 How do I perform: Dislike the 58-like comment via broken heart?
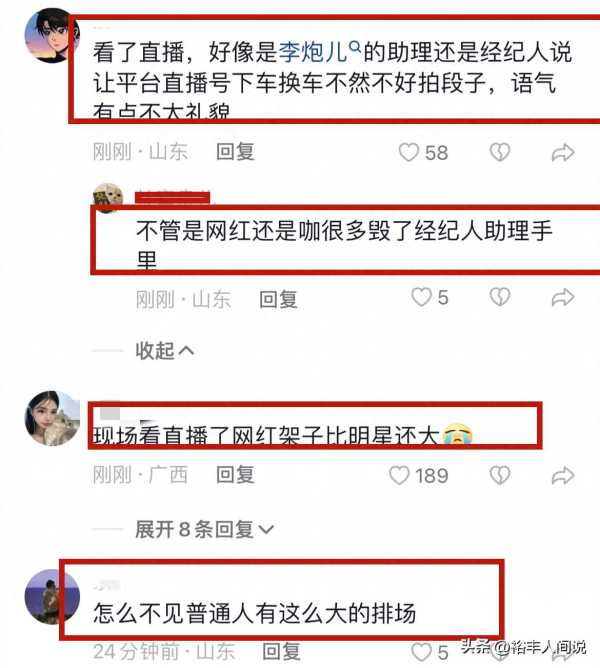point(499,152)
